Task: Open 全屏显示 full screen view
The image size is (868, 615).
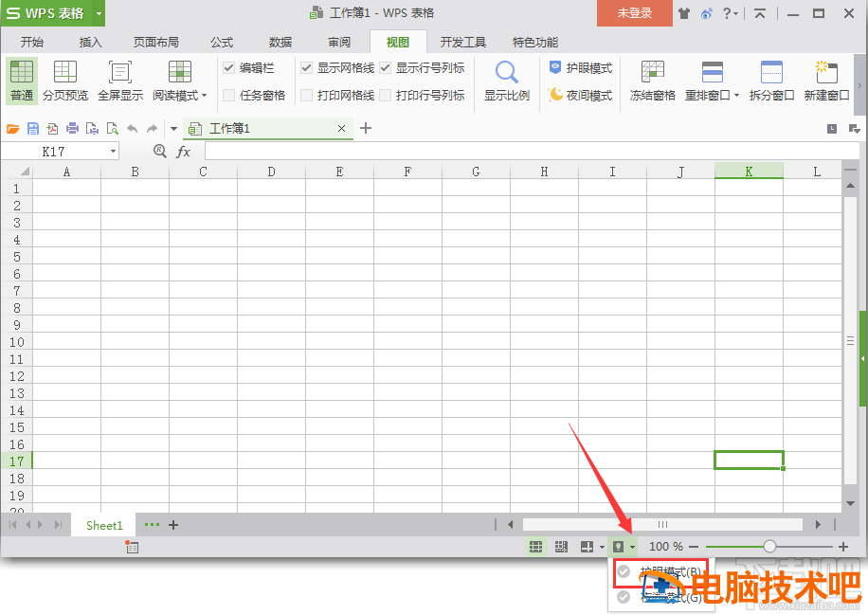Action: [x=120, y=81]
